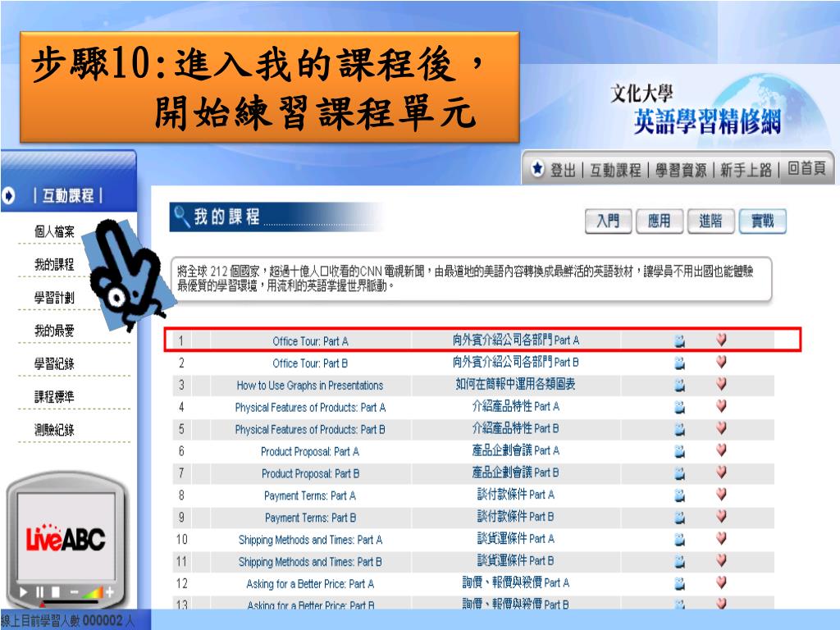Click heart icon for Payment Terms: Part B
Image resolution: width=840 pixels, height=630 pixels.
coord(722,516)
